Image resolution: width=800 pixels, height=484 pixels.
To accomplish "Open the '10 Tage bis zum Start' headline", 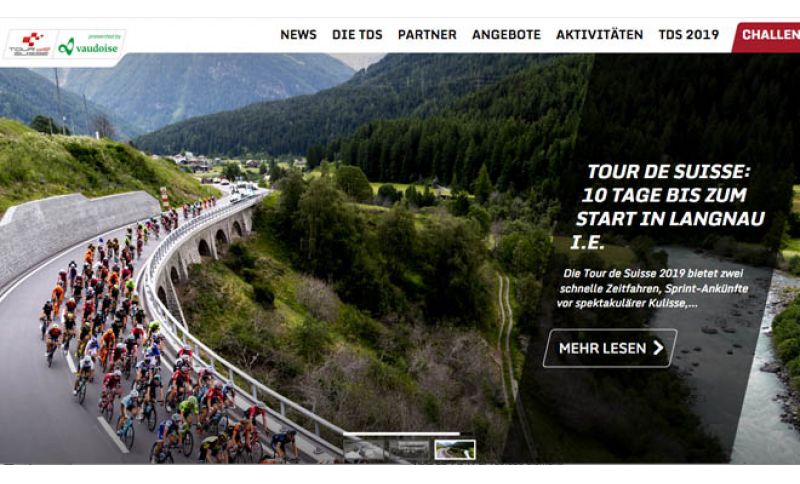I will click(668, 207).
